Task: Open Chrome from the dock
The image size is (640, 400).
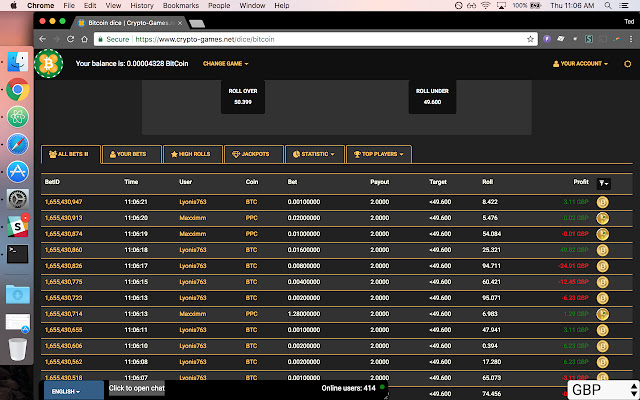Action: click(18, 89)
